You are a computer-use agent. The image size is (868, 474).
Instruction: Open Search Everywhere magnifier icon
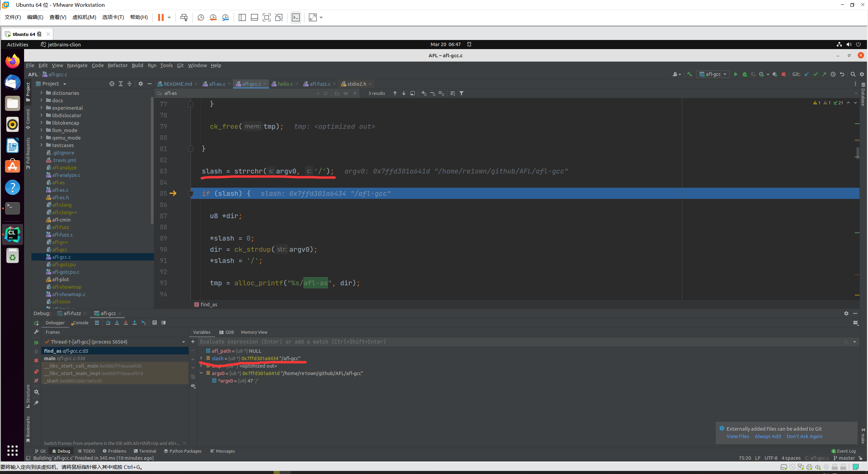853,74
